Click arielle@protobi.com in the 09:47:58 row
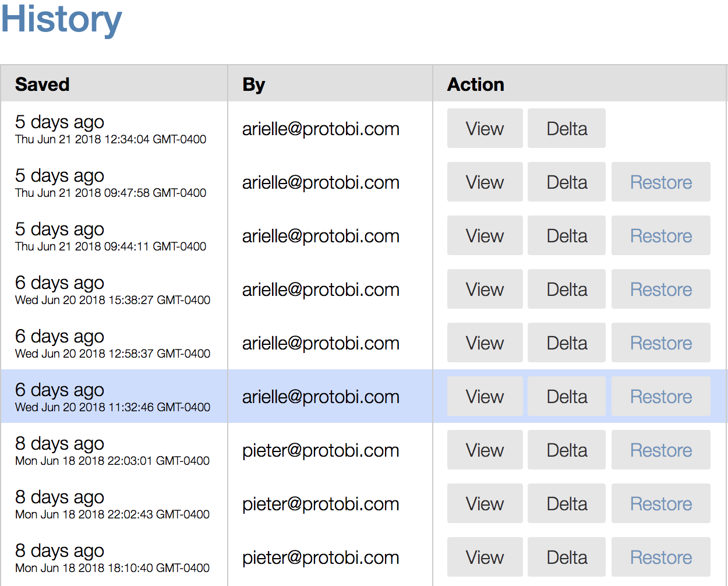Screen dimensions: 728x586 click(x=321, y=182)
